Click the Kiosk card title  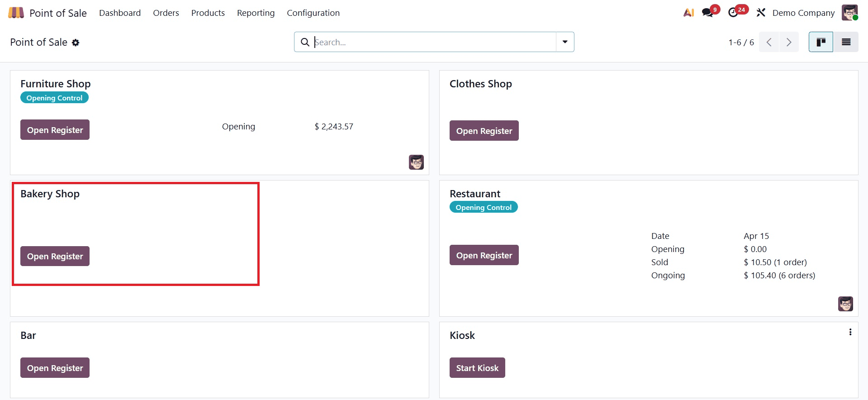point(462,335)
